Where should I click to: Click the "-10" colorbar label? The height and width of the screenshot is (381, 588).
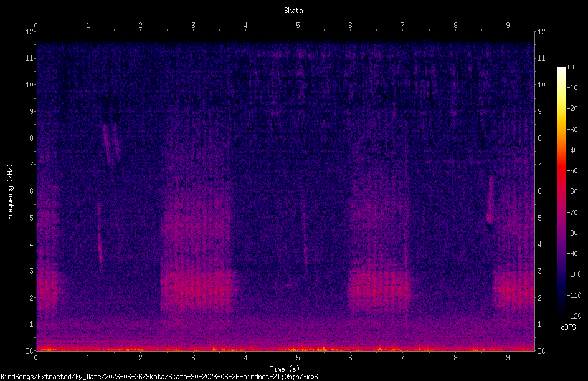[572, 88]
